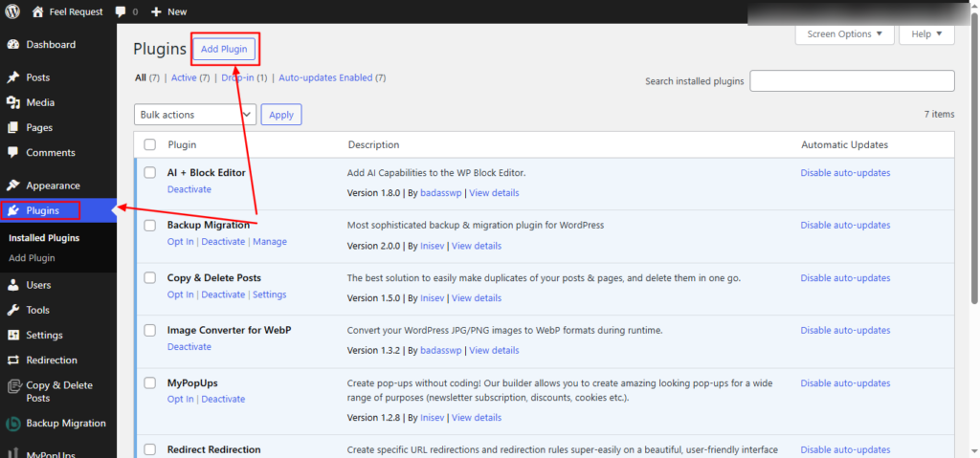Open Installed Plugins submenu item
Screen dimensions: 980x458
point(44,238)
